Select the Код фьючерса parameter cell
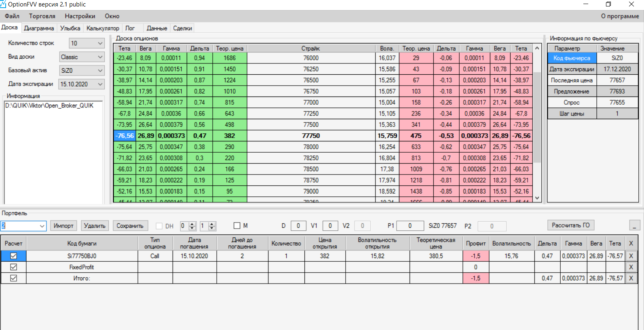 point(572,58)
